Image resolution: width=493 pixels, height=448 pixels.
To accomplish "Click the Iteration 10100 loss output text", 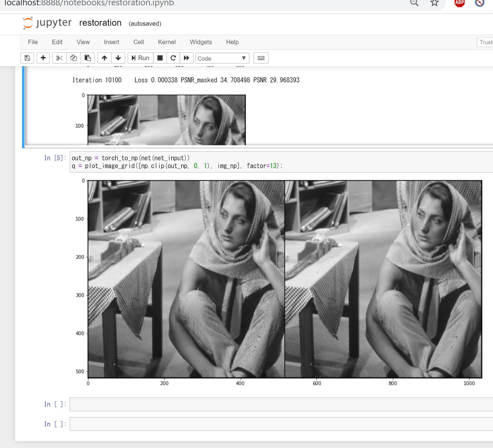I will (x=186, y=80).
